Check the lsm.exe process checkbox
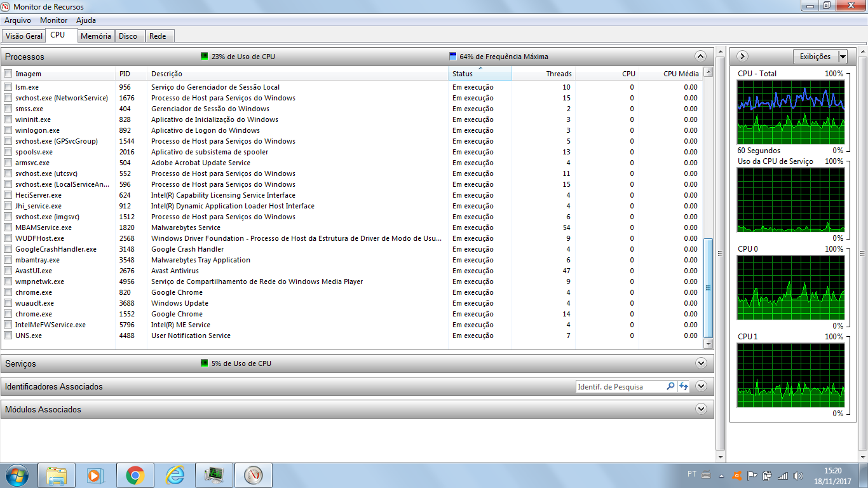The width and height of the screenshot is (868, 488). (x=8, y=87)
